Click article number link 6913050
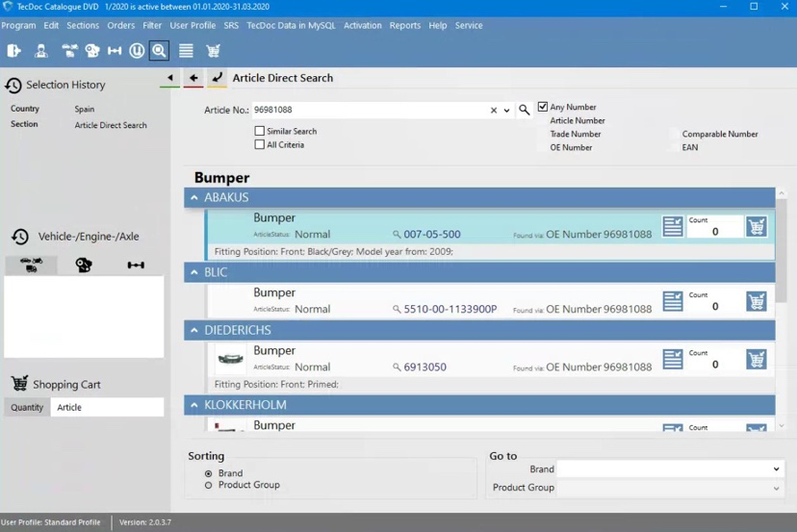The width and height of the screenshot is (797, 532). point(424,367)
